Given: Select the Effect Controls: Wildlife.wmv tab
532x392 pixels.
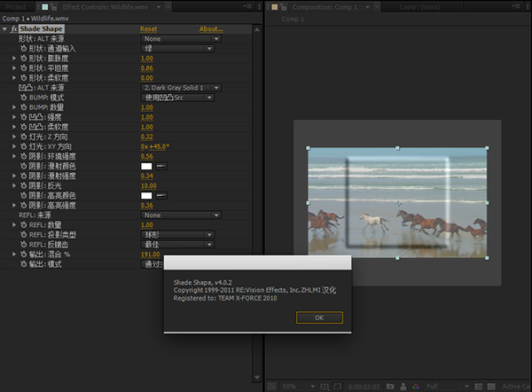Looking at the screenshot, I should (106, 7).
